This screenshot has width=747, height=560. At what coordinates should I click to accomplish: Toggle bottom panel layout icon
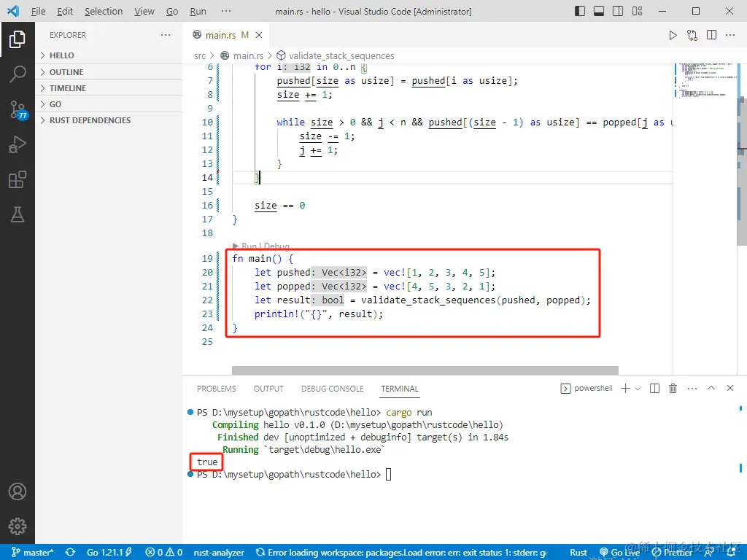pyautogui.click(x=599, y=11)
